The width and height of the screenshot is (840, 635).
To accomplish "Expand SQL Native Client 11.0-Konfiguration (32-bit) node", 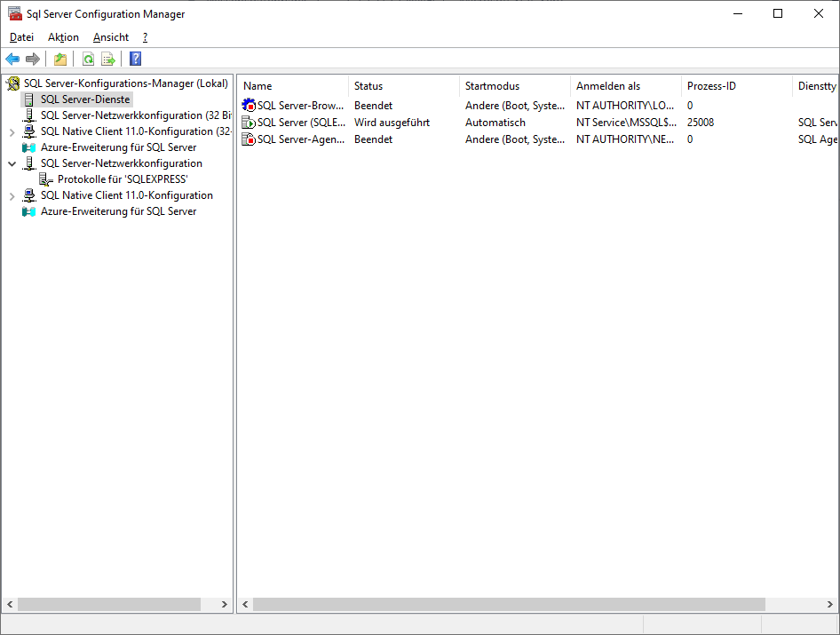I will pyautogui.click(x=12, y=131).
